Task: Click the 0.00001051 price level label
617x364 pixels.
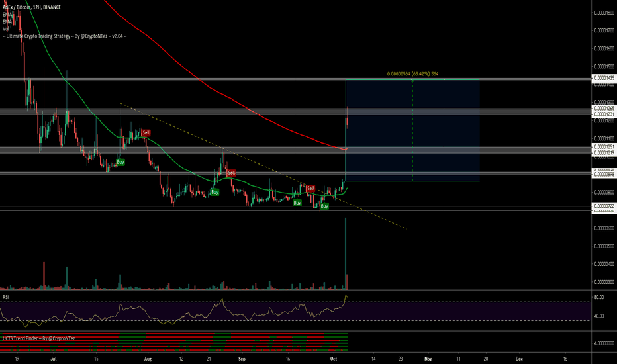Action: coord(604,146)
